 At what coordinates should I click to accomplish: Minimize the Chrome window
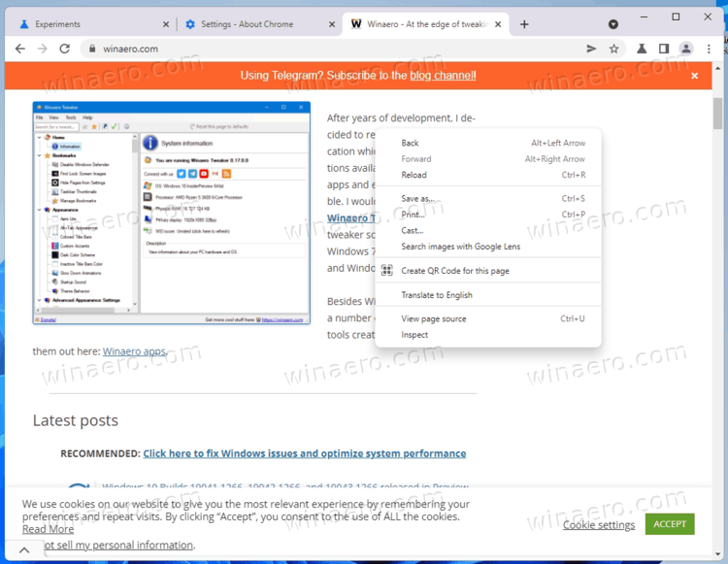click(x=644, y=17)
